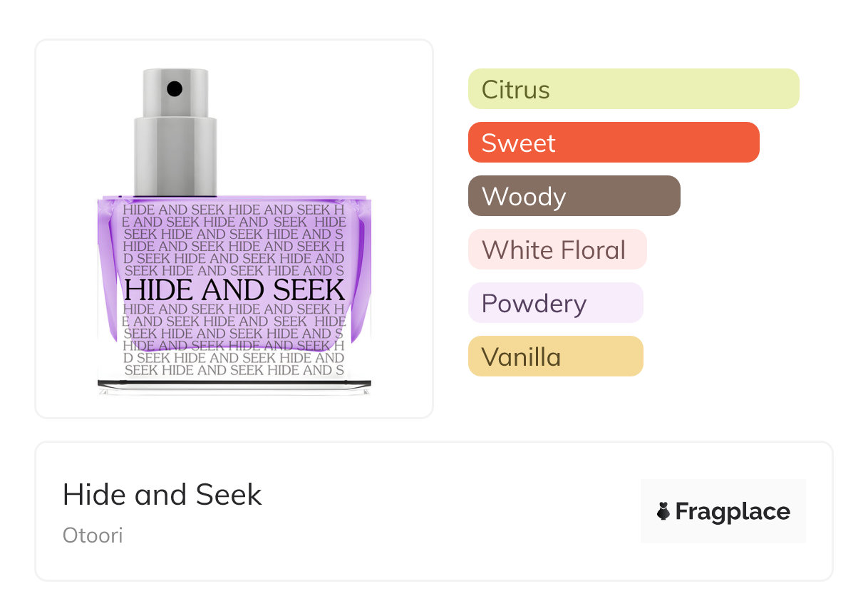The image size is (868, 616).
Task: Click the yellow Vanilla accord bar
Action: click(x=555, y=356)
